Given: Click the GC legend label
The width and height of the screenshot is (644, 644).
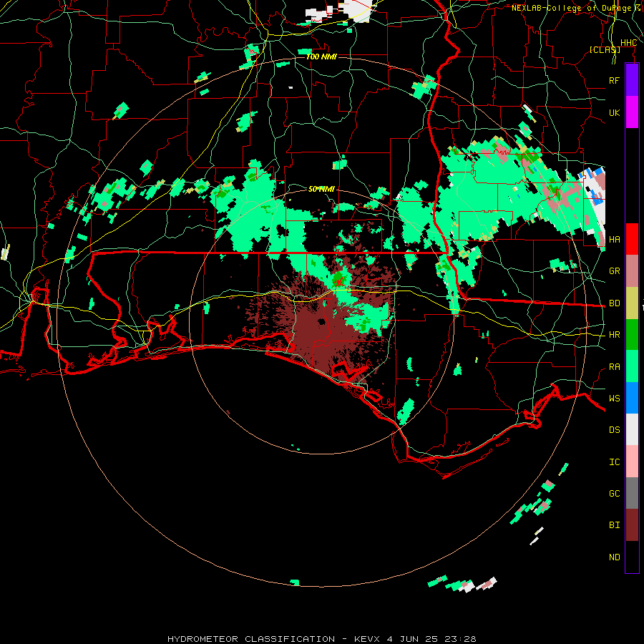Looking at the screenshot, I should coord(615,493).
